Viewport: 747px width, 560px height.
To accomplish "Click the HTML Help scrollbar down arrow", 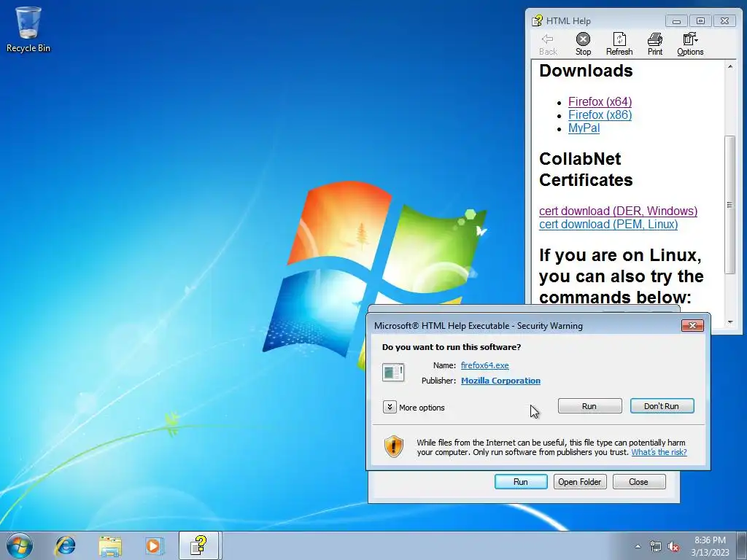I will coord(729,322).
